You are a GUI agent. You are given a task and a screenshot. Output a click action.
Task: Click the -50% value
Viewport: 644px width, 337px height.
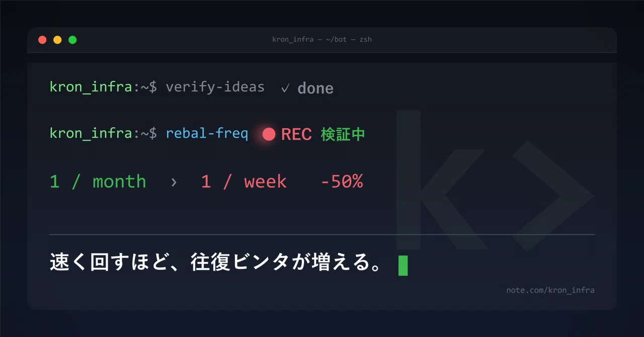342,182
